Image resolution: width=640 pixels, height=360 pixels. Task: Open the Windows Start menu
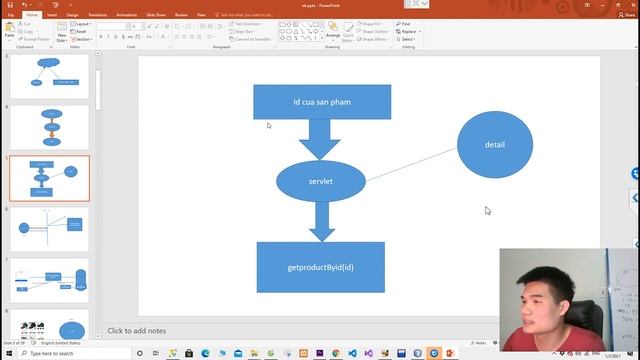pyautogui.click(x=9, y=353)
